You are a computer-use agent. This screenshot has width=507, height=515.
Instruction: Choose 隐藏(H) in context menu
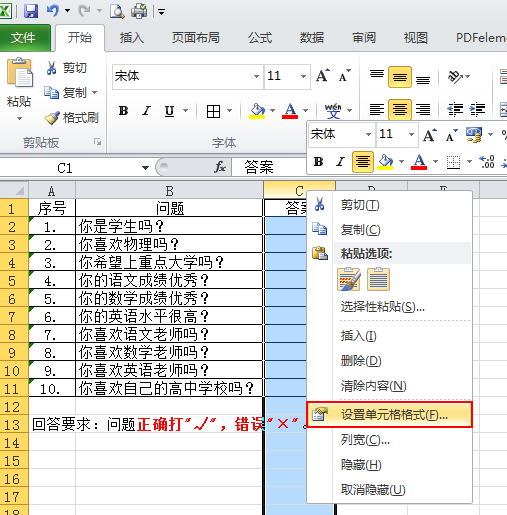click(389, 465)
